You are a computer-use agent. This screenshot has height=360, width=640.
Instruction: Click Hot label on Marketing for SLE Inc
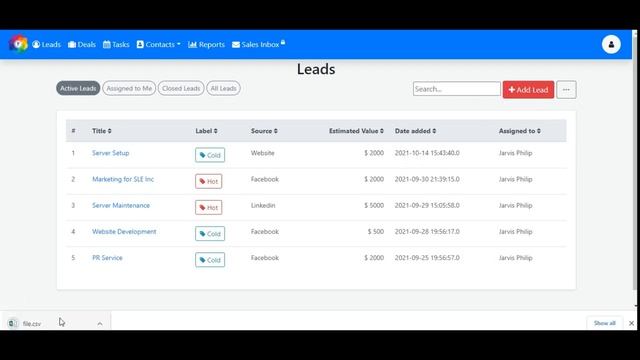(x=209, y=181)
